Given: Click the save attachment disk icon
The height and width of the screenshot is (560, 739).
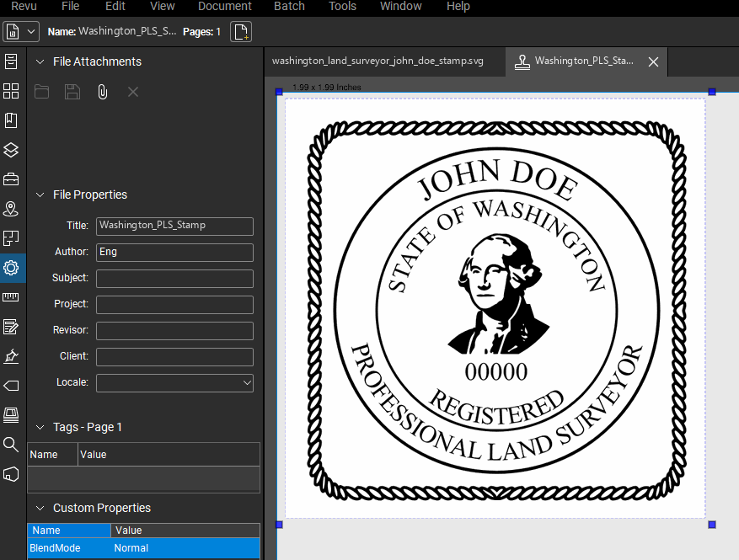Looking at the screenshot, I should (x=72, y=92).
